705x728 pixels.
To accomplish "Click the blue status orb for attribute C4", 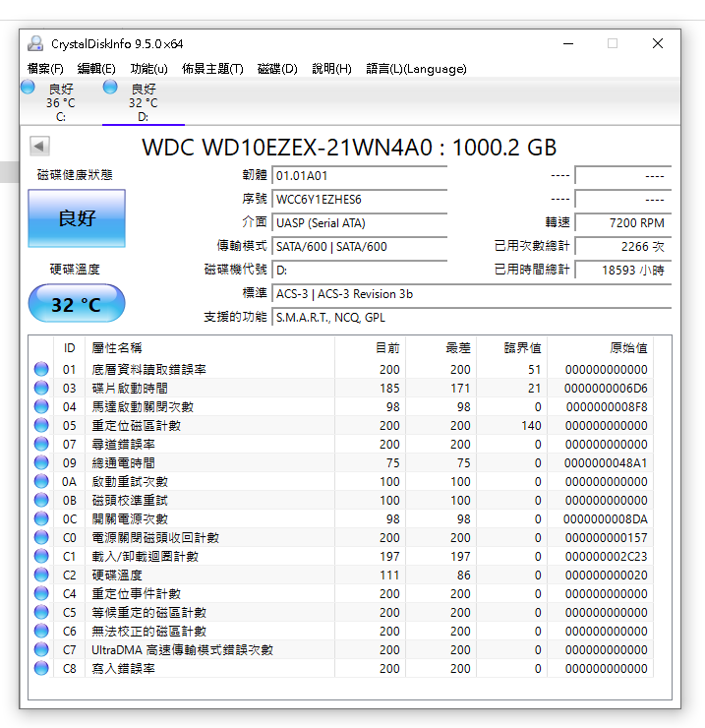I will coord(41,593).
